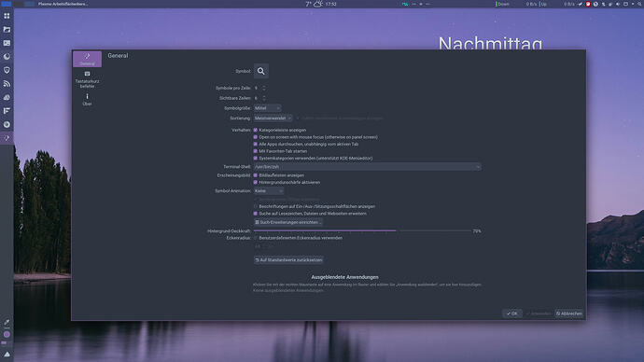
Task: Click Auf Standardwerte zurücksetzen button
Action: [x=288, y=259]
